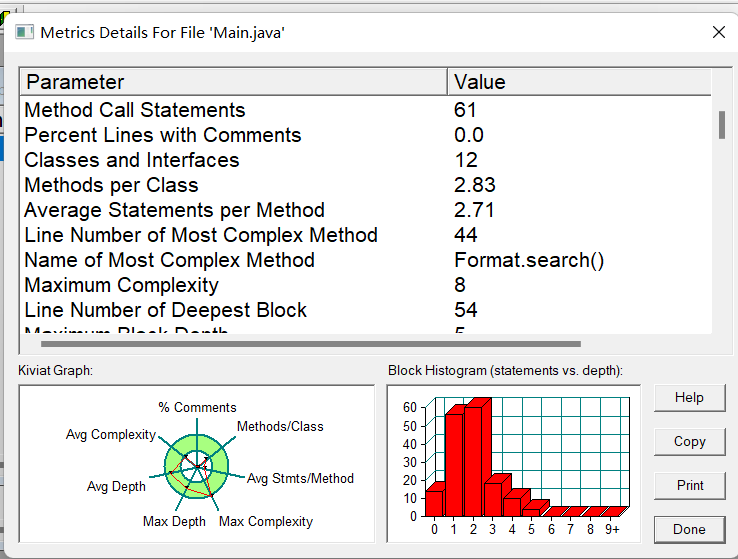Click the value 61
Viewport: 738px width, 559px height.
coord(465,110)
